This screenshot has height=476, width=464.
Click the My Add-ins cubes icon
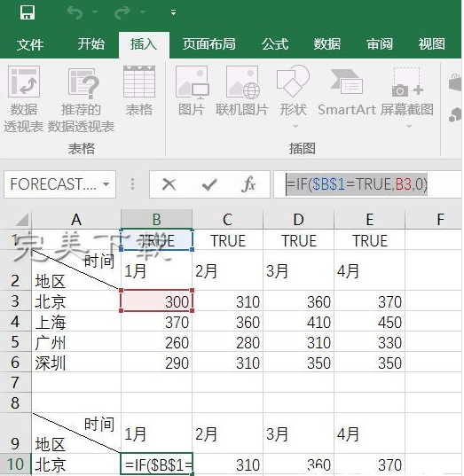[x=455, y=114]
